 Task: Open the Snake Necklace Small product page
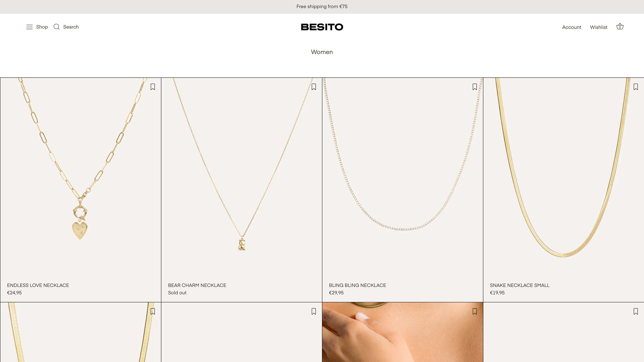(x=519, y=285)
